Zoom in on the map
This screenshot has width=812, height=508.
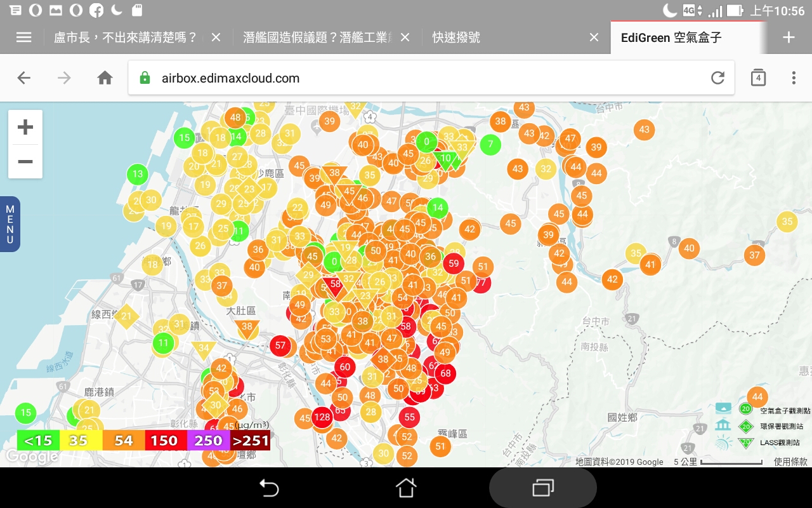click(x=25, y=128)
